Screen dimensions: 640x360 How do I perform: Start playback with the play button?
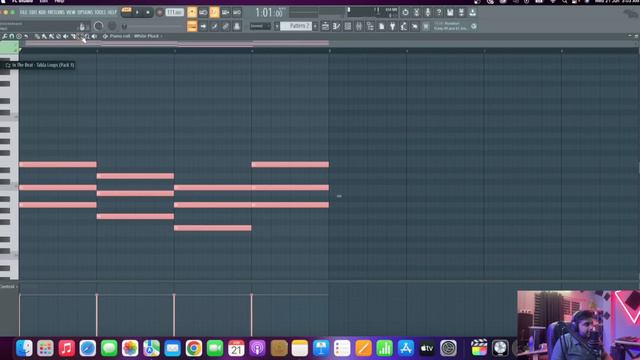click(137, 12)
